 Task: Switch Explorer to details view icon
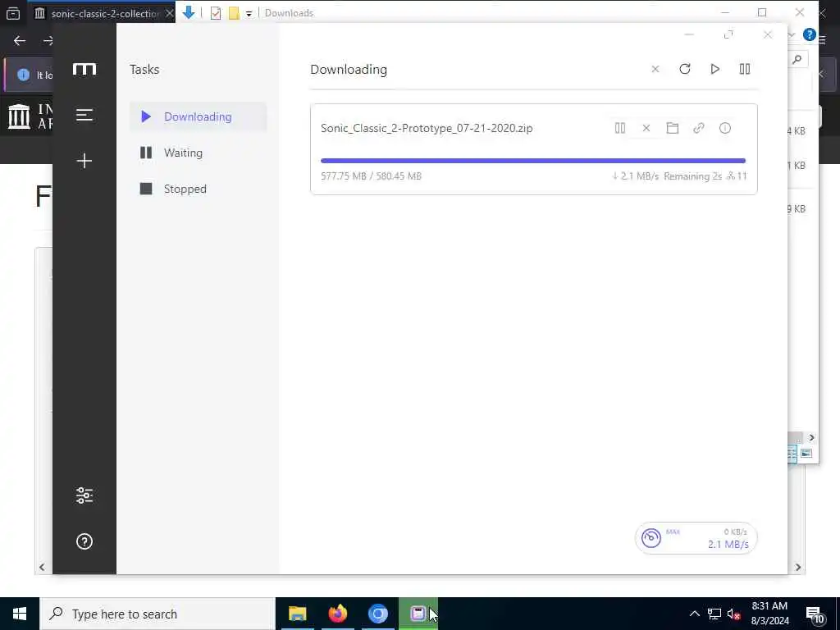click(792, 454)
